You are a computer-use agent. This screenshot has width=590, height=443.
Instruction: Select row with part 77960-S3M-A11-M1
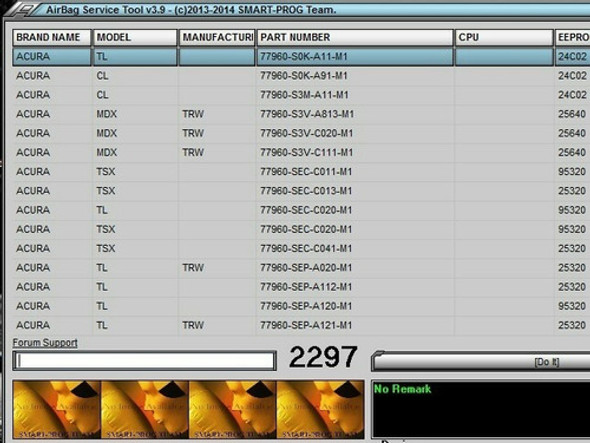click(301, 95)
